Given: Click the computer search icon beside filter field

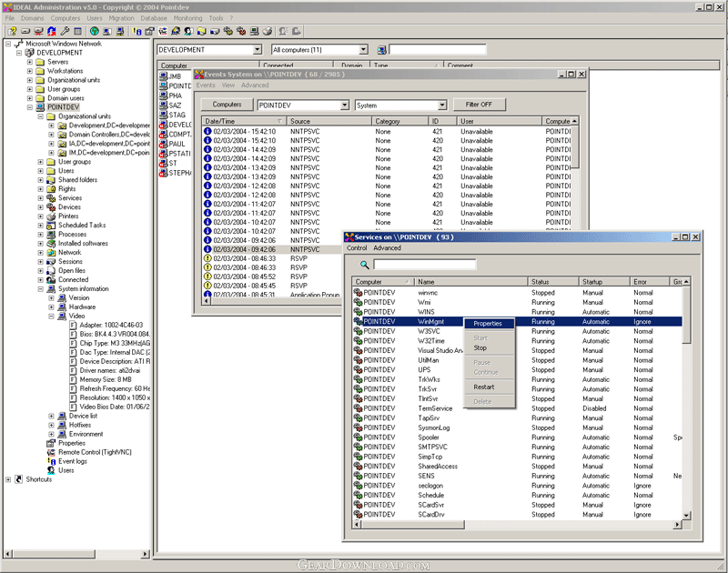Looking at the screenshot, I should click(381, 49).
